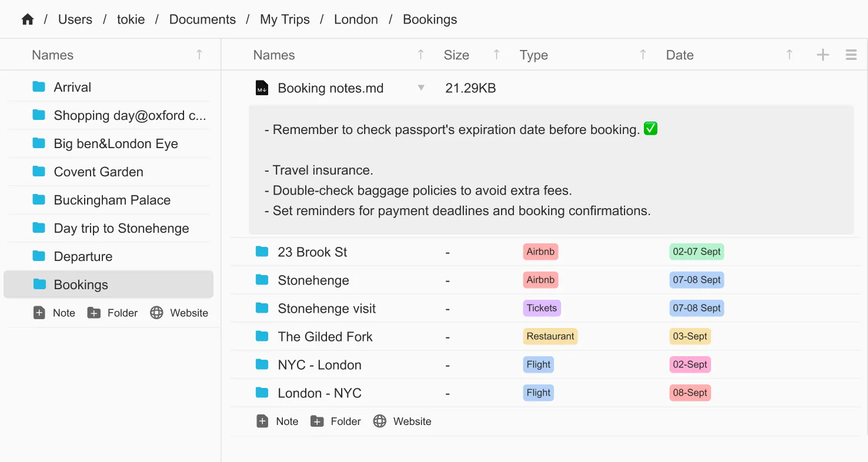The width and height of the screenshot is (868, 462).
Task: Click the home icon in breadcrumb
Action: [28, 19]
